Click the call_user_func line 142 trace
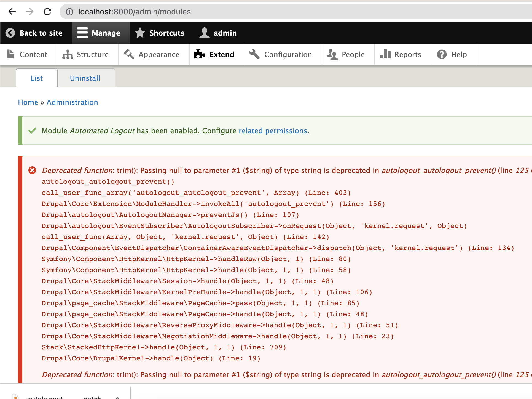The image size is (532, 399). [x=186, y=237]
